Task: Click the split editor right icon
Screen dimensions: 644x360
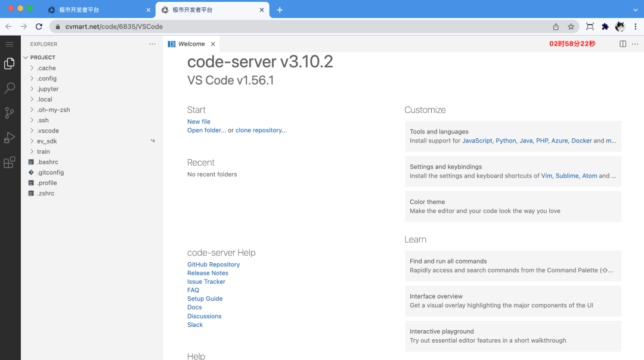Action: click(623, 44)
